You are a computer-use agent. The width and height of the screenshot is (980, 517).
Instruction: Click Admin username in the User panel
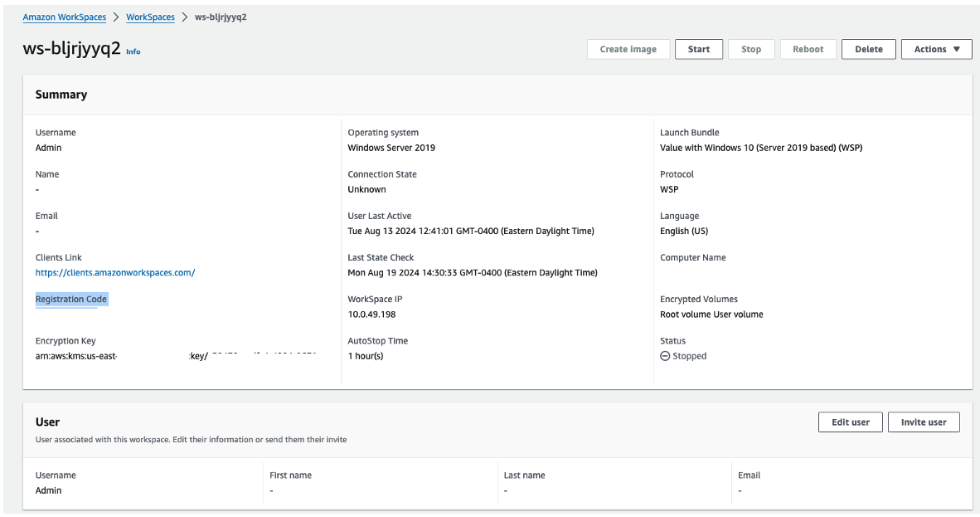[x=49, y=490]
